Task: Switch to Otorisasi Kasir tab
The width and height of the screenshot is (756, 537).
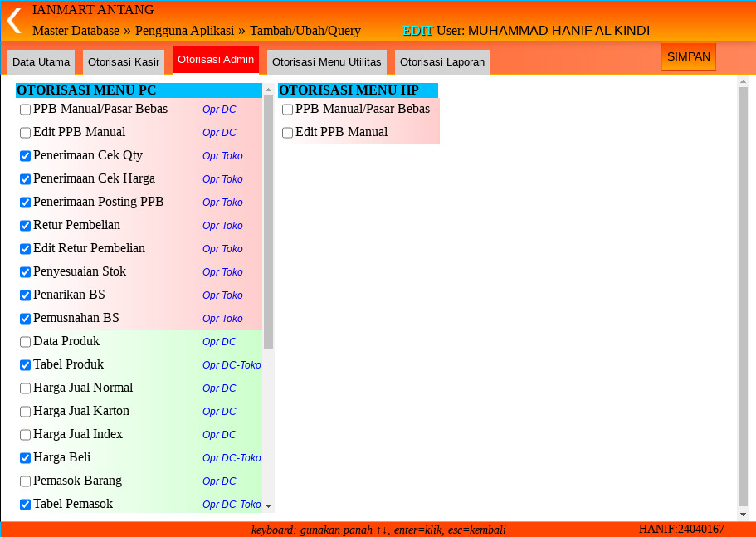Action: pyautogui.click(x=124, y=62)
